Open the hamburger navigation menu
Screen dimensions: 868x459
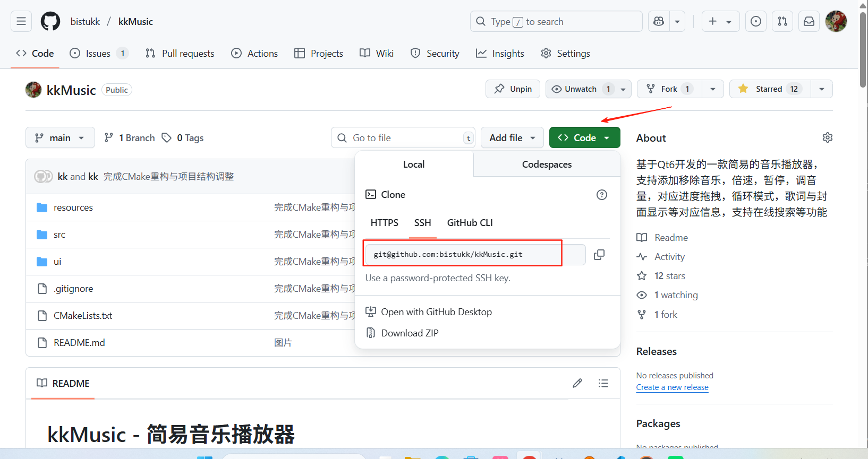pos(21,21)
